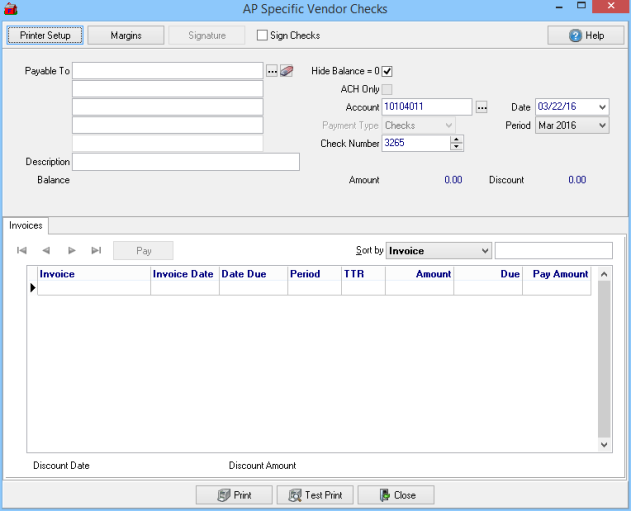Go to previous invoice record arrow
The width and height of the screenshot is (631, 511).
click(46, 250)
